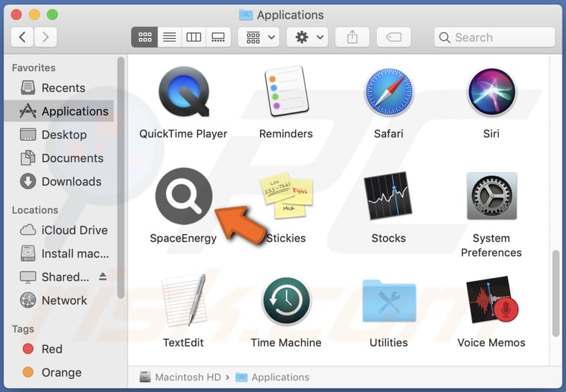Screen dimensions: 566x392
Task: Open iCloud Drive in the sidebar
Action: pyautogui.click(x=59, y=230)
